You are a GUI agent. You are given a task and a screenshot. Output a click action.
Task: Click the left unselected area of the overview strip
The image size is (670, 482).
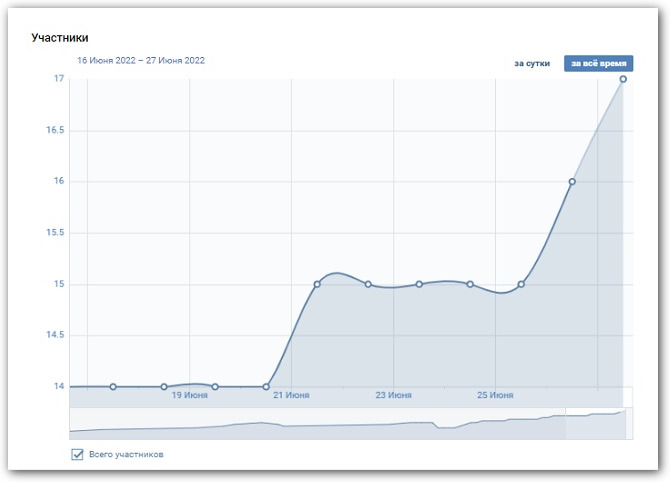(300, 424)
